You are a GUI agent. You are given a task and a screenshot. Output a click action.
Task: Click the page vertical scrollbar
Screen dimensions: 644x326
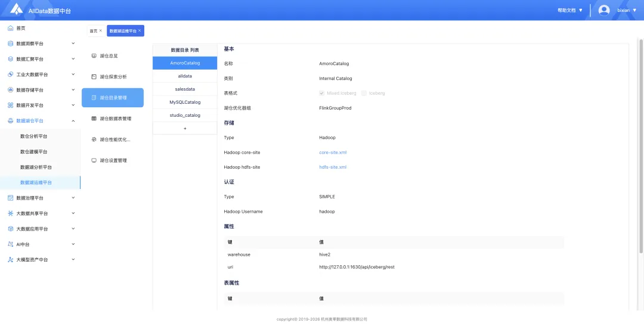click(x=641, y=146)
